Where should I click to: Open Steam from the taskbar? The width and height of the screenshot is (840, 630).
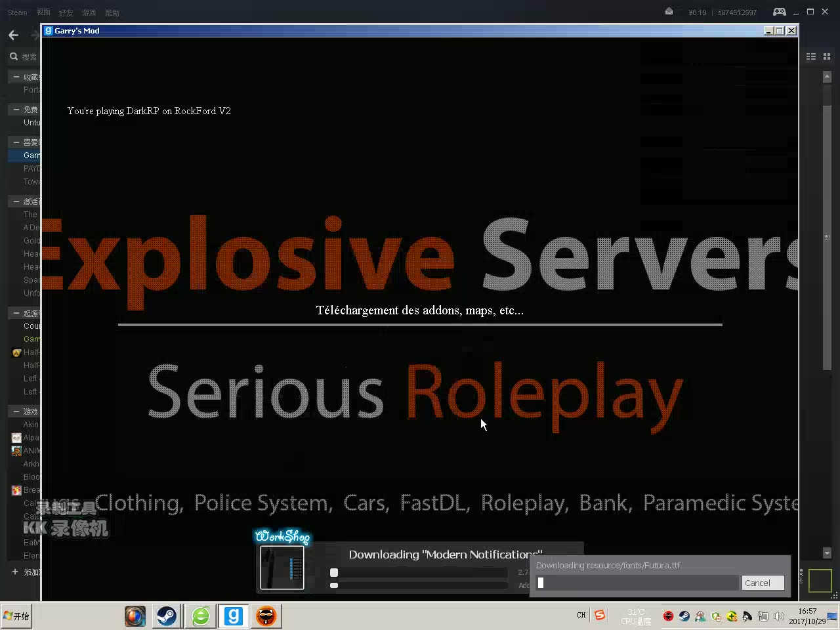tap(167, 616)
